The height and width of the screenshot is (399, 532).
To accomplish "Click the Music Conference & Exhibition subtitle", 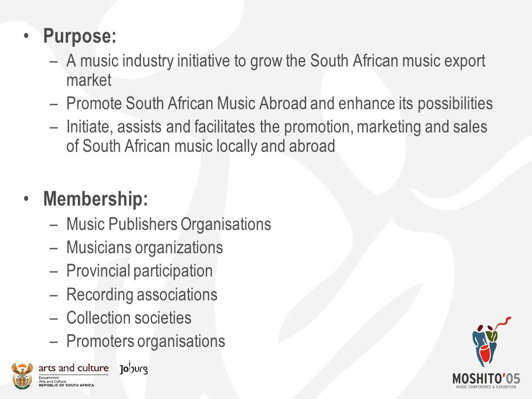I will [486, 387].
